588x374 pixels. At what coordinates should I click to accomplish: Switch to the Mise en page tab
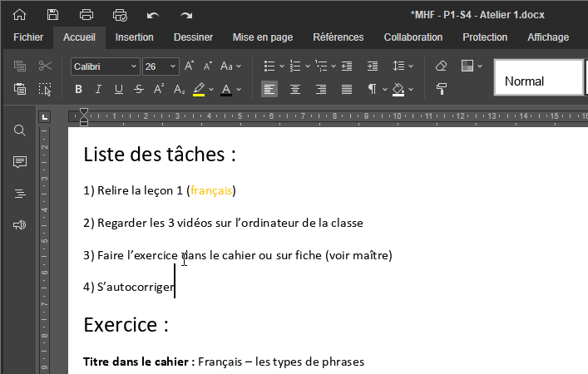click(x=263, y=37)
